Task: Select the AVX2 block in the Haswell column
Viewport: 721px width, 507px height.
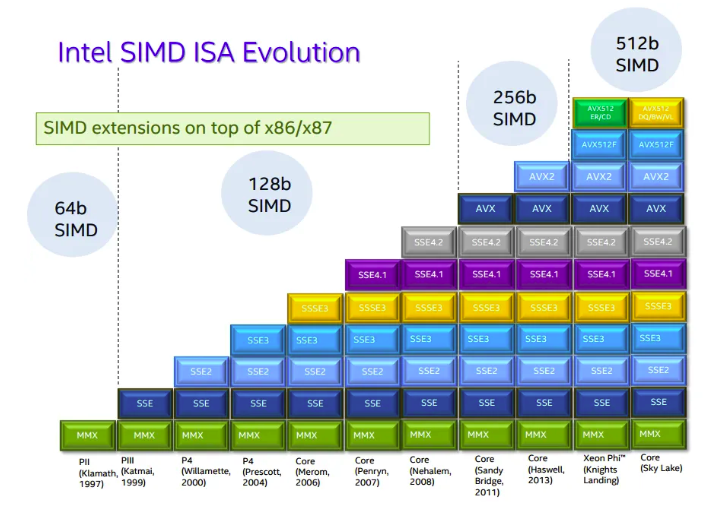Action: [542, 177]
